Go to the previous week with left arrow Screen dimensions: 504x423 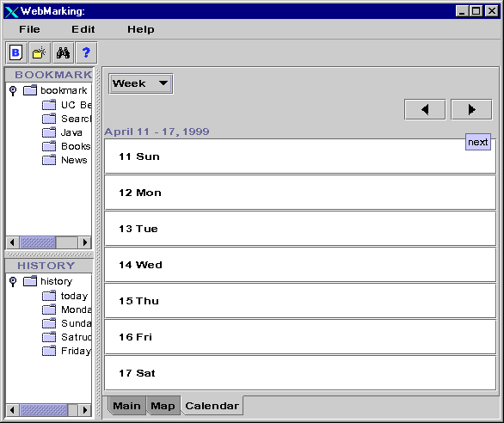(x=425, y=109)
